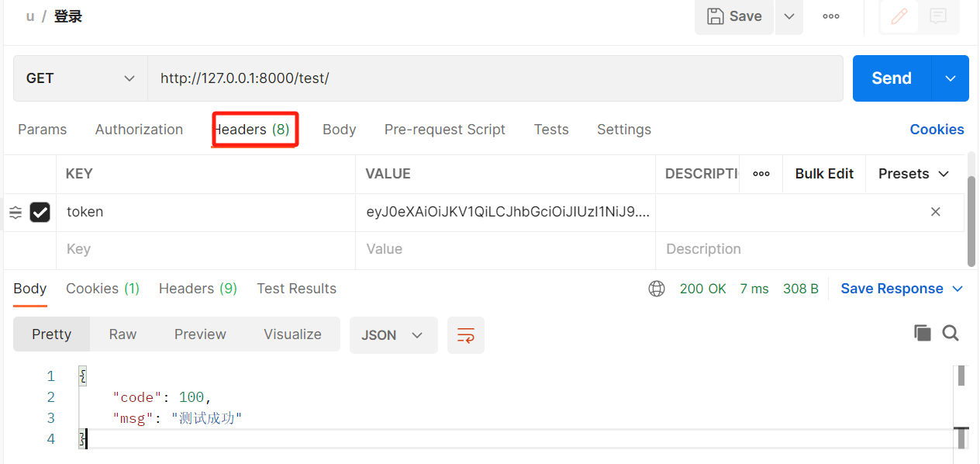
Task: Click the empty Value input field
Action: pyautogui.click(x=506, y=250)
